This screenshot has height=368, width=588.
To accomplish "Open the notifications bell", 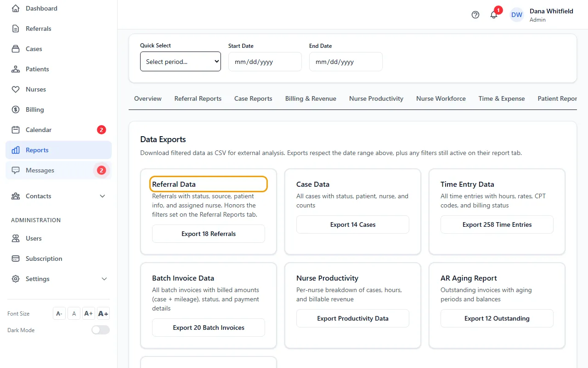I will click(x=494, y=15).
